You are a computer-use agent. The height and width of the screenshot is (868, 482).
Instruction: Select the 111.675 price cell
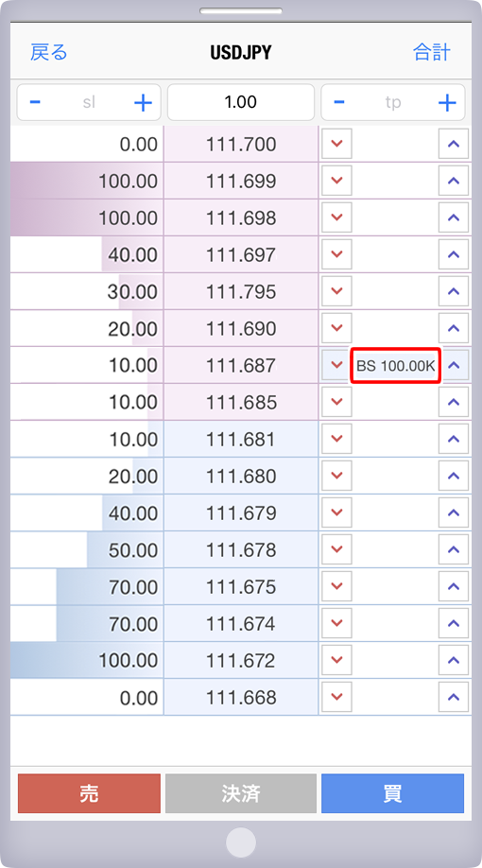[x=241, y=587]
